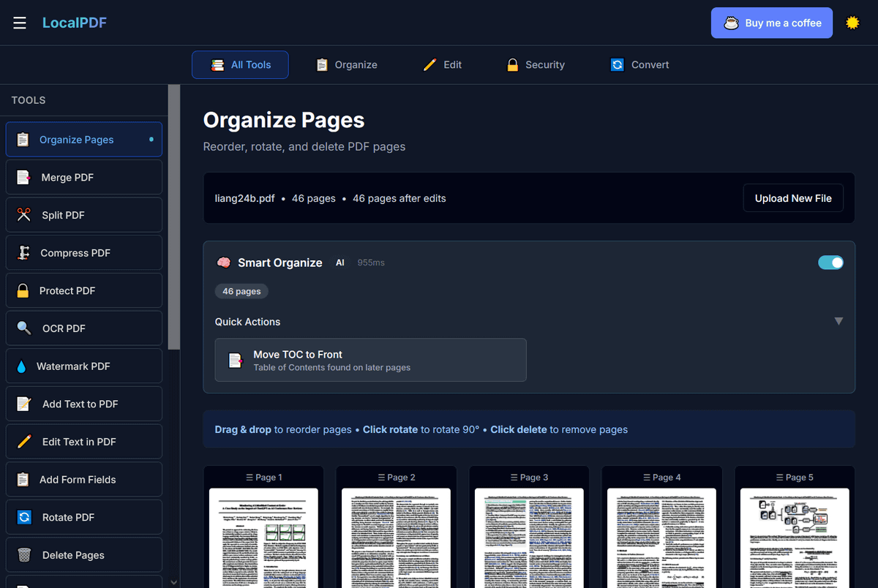Open the hamburger menu
Viewport: 878px width, 588px height.
(x=20, y=23)
